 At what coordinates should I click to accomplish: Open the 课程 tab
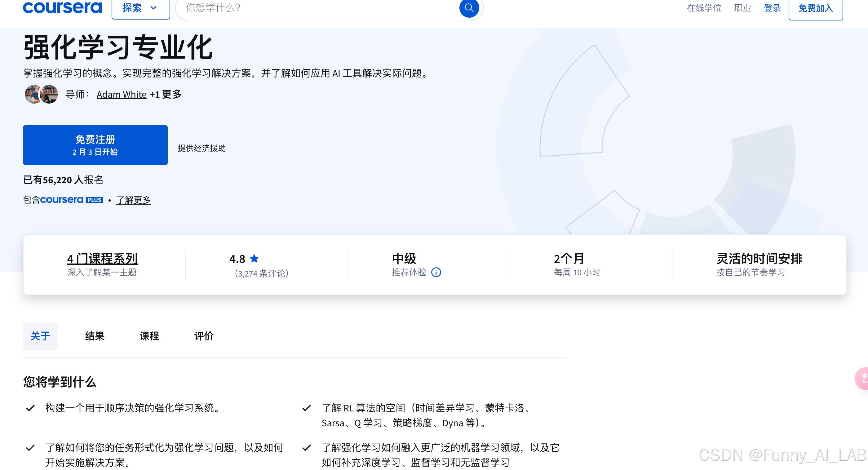(149, 336)
